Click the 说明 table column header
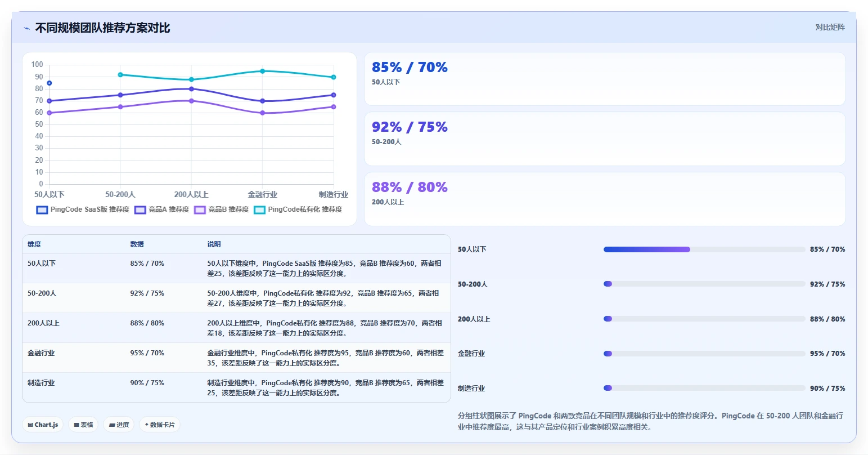 coord(214,244)
